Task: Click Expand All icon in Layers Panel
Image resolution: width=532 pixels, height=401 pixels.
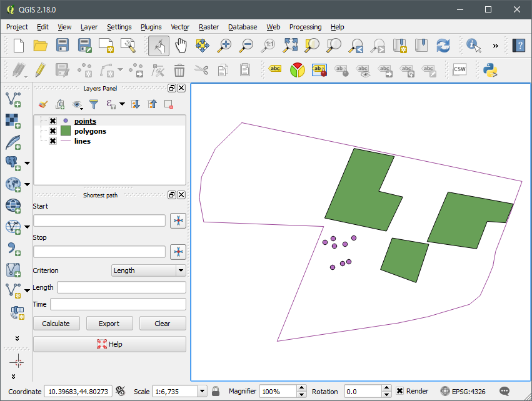Action: pyautogui.click(x=136, y=104)
